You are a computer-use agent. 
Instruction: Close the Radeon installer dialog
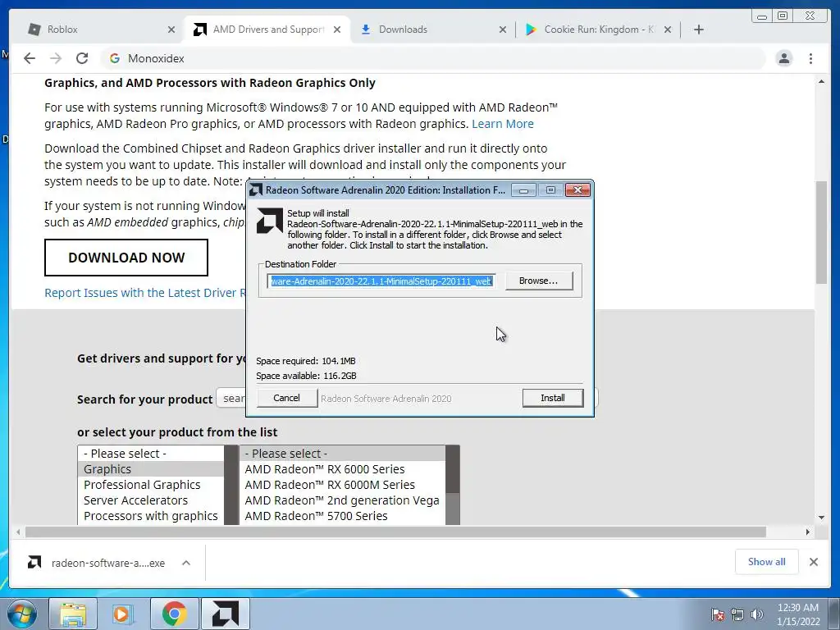[x=577, y=190]
